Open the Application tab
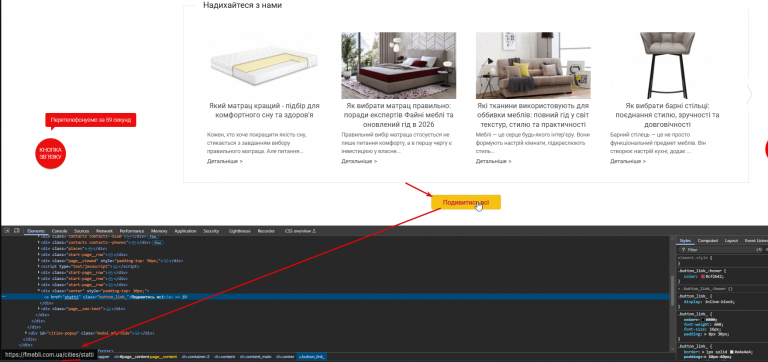Viewport: 768px width, 362px height. coord(185,231)
